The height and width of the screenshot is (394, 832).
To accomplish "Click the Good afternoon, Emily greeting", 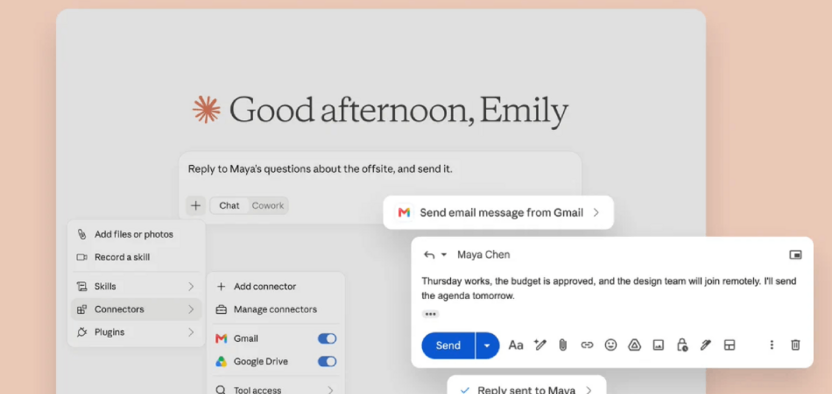I will tap(398, 111).
